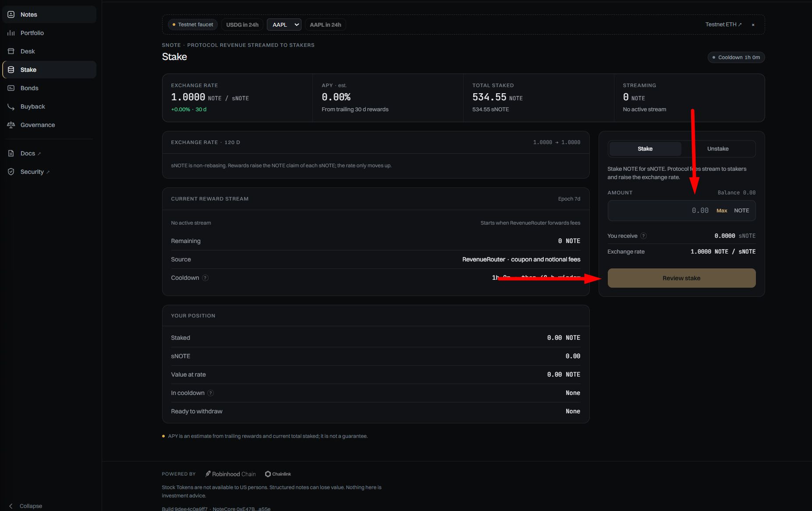Image resolution: width=812 pixels, height=511 pixels.
Task: Click the Testnet faucet label
Action: [x=193, y=25]
